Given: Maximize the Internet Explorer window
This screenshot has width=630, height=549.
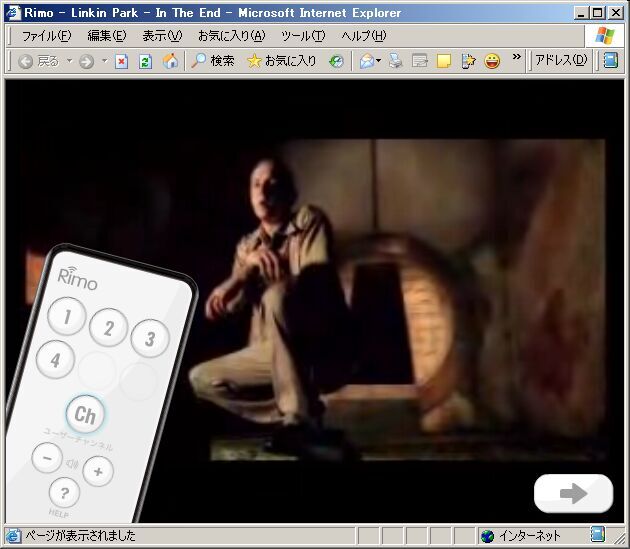Looking at the screenshot, I should click(598, 13).
